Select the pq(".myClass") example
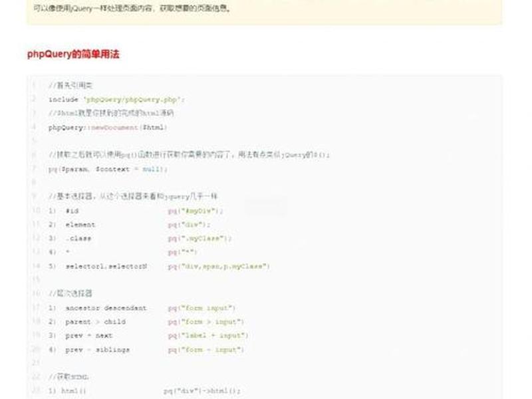 199,239
